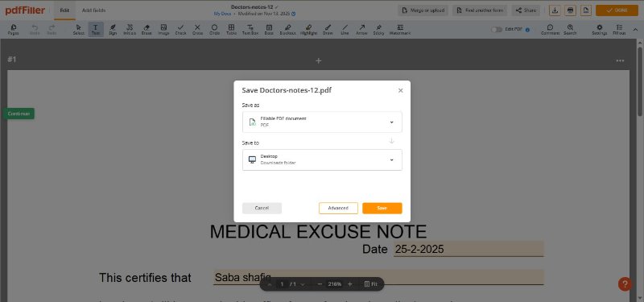
Task: Add a page with the plus icon
Action: (318, 61)
